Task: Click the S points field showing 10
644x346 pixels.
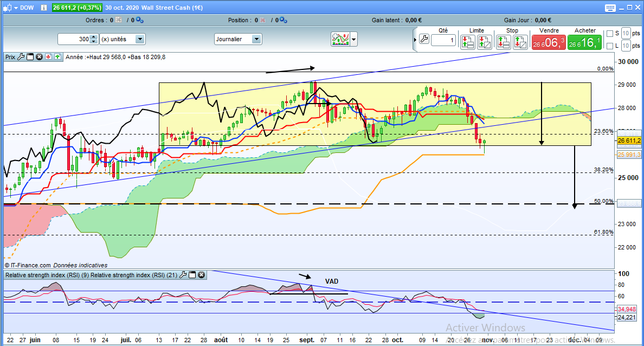Action: point(626,33)
